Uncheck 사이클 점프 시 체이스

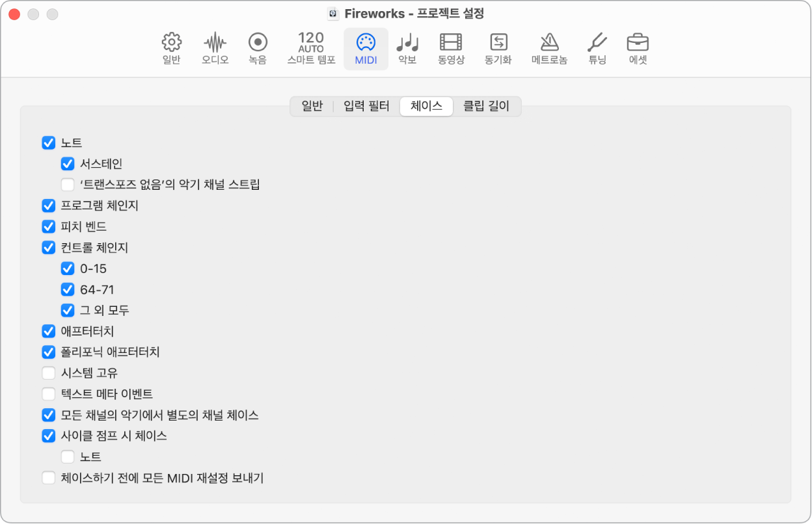click(48, 436)
